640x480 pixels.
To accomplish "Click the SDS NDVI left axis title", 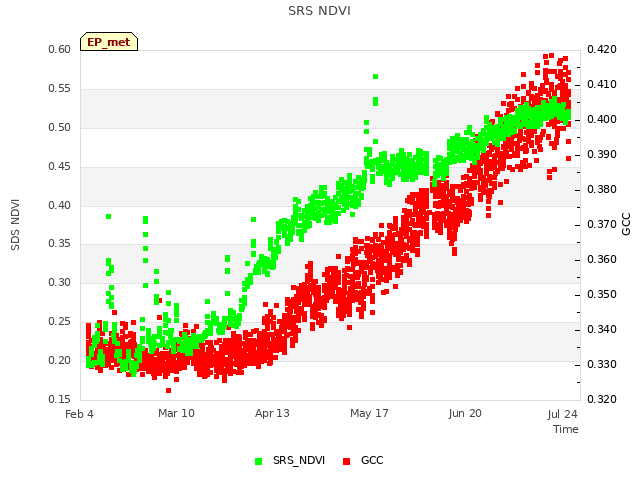I will (15, 225).
